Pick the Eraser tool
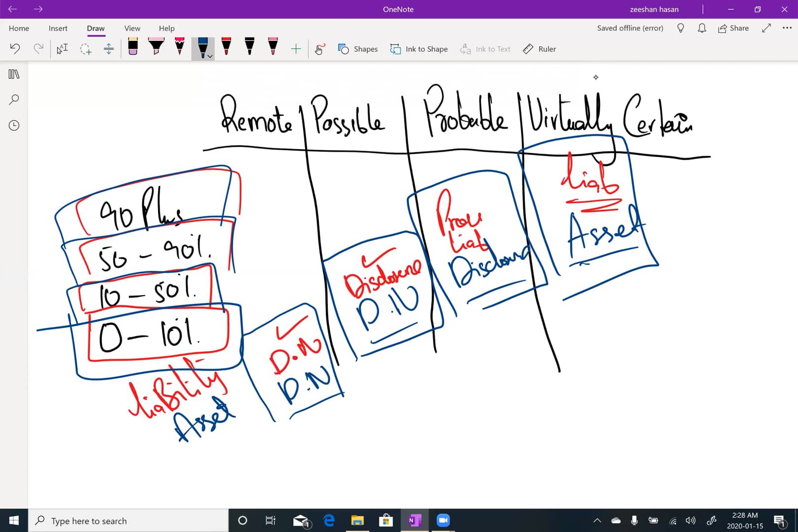 133,46
